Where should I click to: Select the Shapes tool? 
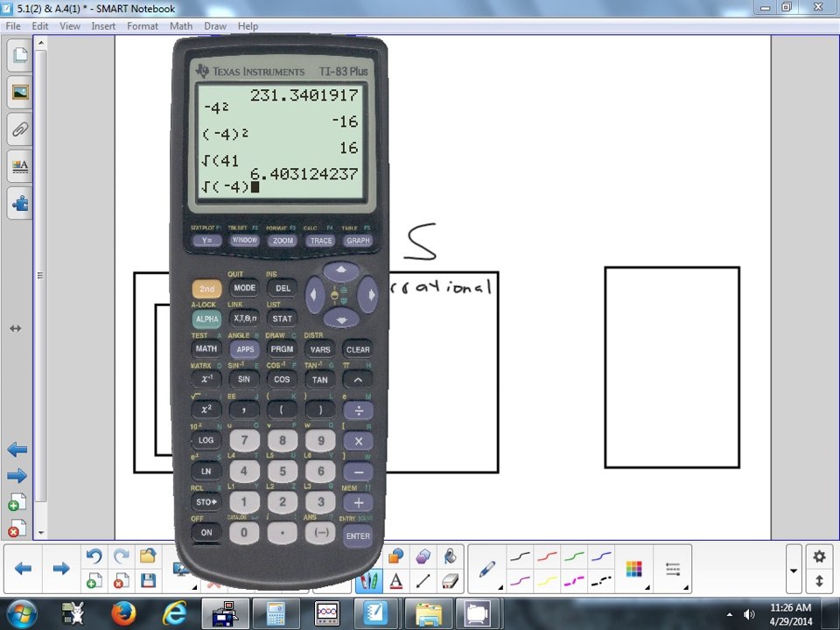click(395, 556)
